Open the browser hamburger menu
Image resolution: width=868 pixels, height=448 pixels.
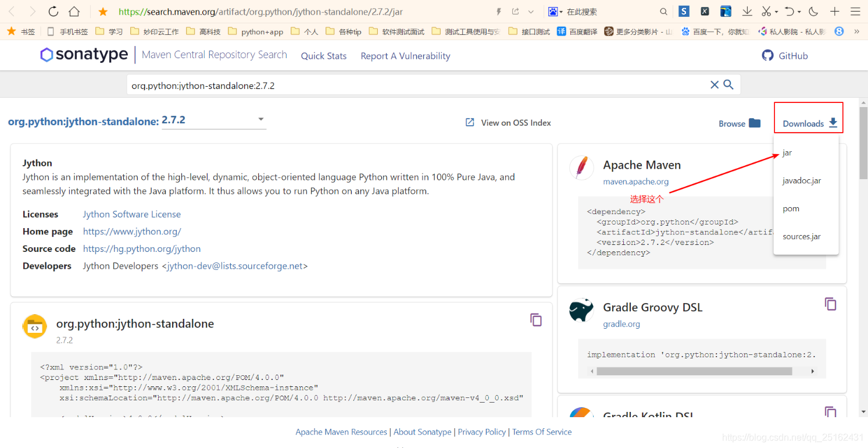click(855, 12)
